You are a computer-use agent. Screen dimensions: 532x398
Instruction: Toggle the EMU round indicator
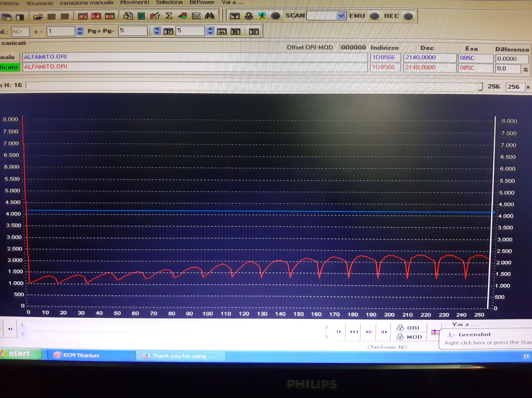pyautogui.click(x=374, y=16)
